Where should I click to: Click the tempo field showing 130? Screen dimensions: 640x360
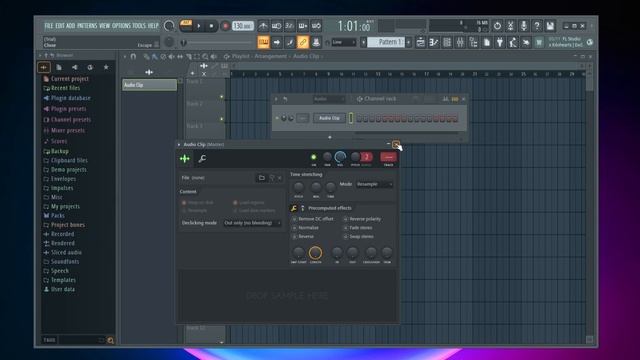click(x=242, y=26)
